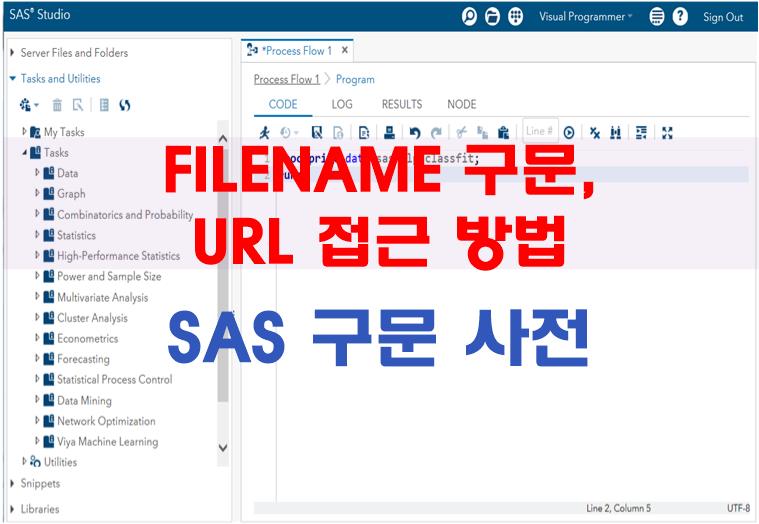Click the Process Flow 1 breadcrumb link

point(287,79)
